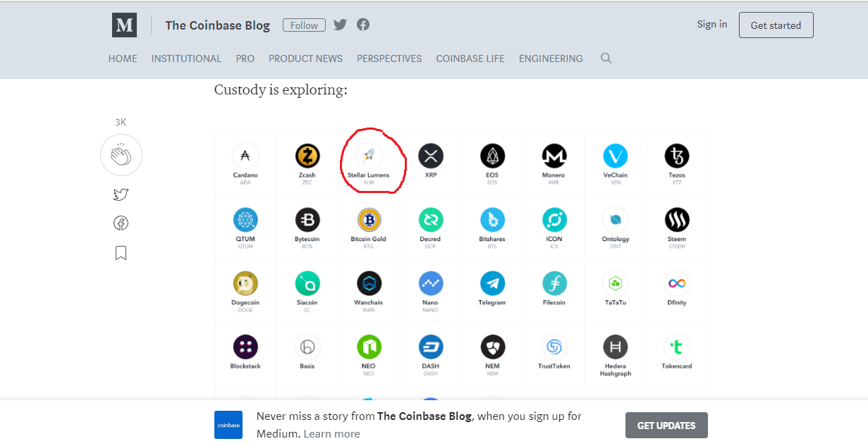Click the QTUM coin icon
Screen dimensions: 868x446
[x=245, y=220]
